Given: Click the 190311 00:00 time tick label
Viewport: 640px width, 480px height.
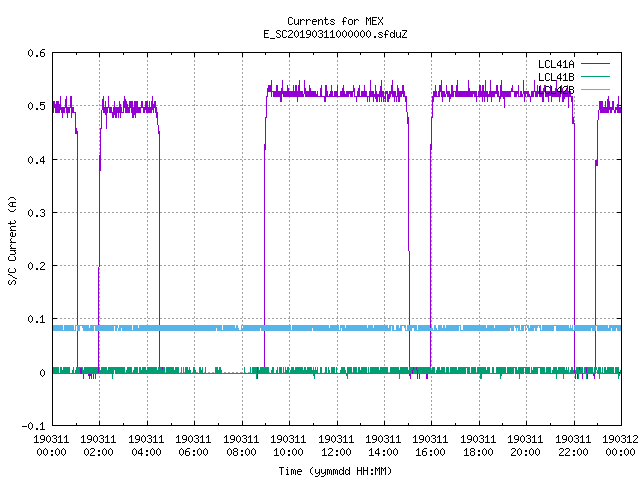Looking at the screenshot, I should click(x=51, y=446).
